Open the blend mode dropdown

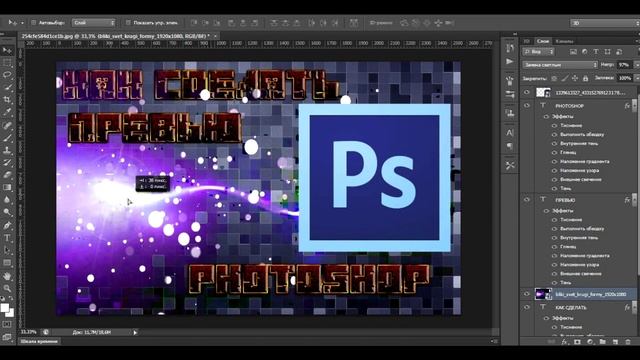pyautogui.click(x=560, y=65)
